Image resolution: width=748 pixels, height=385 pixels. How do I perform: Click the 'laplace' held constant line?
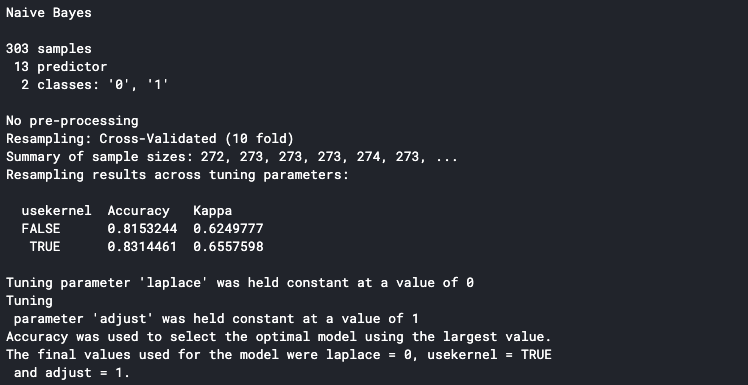pyautogui.click(x=240, y=283)
